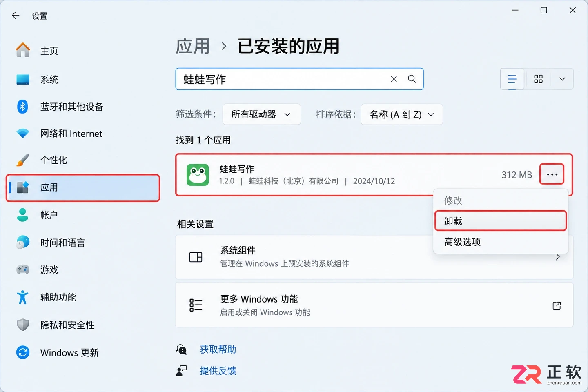The width and height of the screenshot is (588, 392).
Task: Click the 获取帮助 help icon
Action: point(182,350)
